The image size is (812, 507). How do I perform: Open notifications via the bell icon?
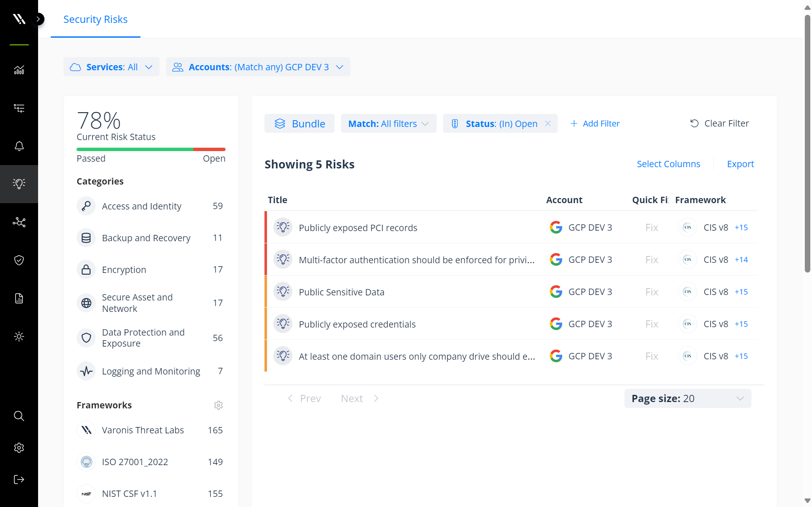coord(19,146)
